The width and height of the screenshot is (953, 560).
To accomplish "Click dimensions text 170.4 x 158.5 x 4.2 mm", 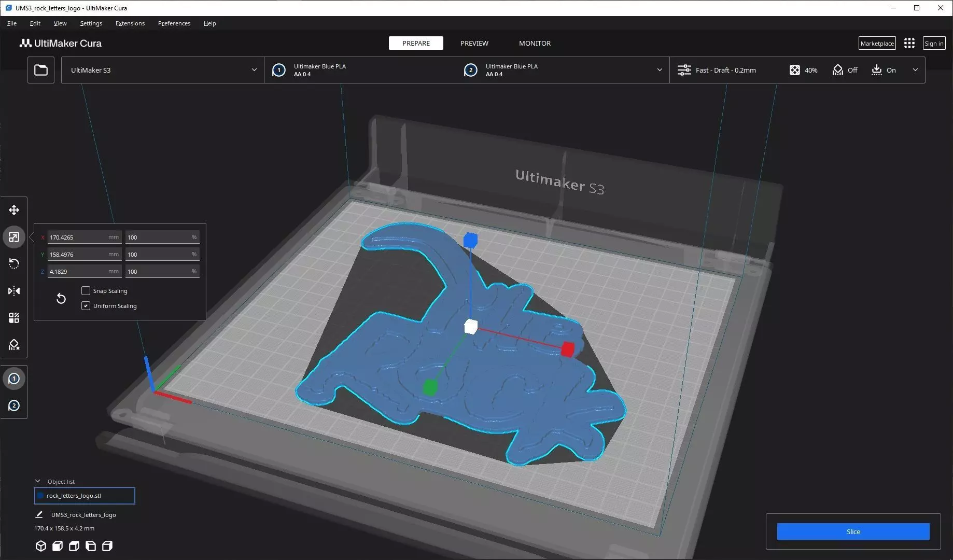I will 64,528.
